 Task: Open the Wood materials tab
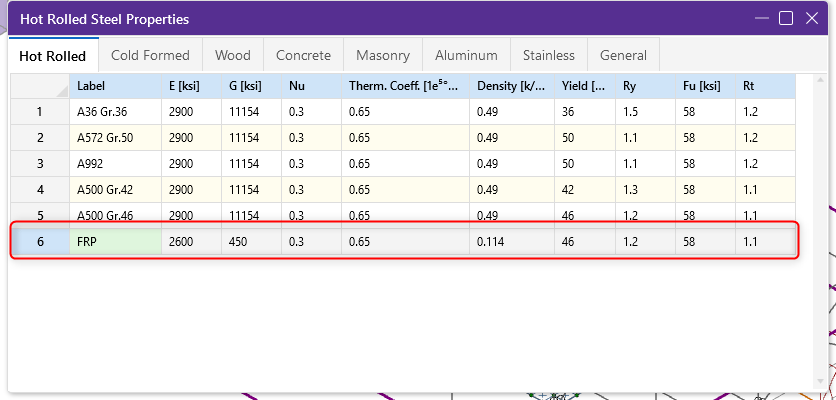pos(233,55)
